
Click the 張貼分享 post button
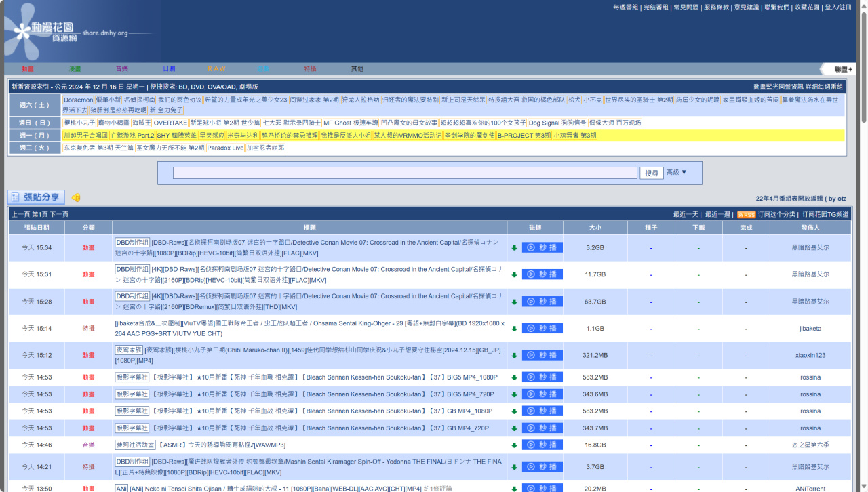(37, 197)
